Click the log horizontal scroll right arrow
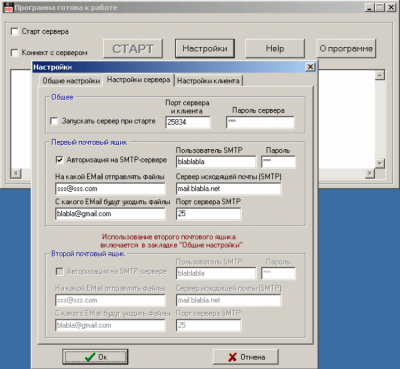The width and height of the screenshot is (400, 369). (x=370, y=173)
